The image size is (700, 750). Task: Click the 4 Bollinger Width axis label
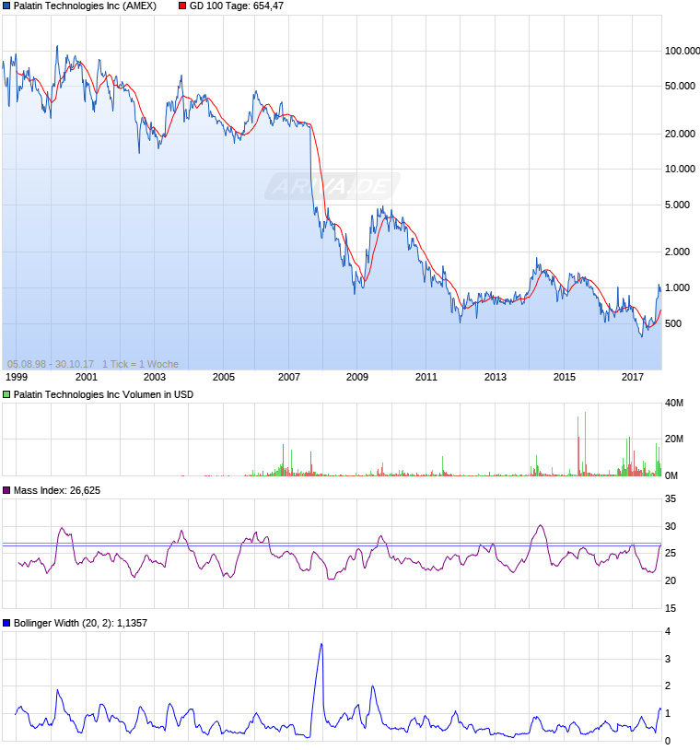(x=668, y=631)
